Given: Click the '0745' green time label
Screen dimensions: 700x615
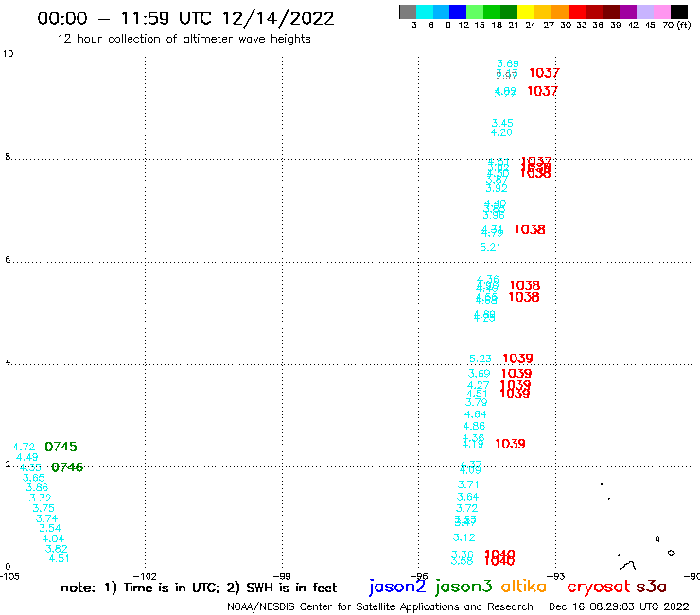Looking at the screenshot, I should (61, 447).
